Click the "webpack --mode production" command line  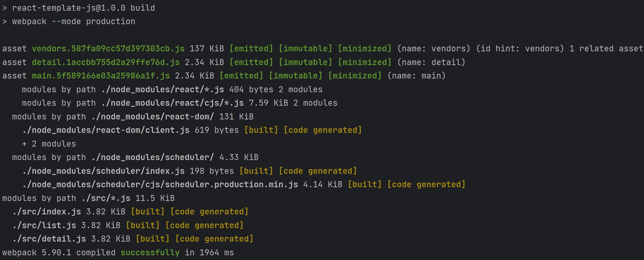coord(74,21)
